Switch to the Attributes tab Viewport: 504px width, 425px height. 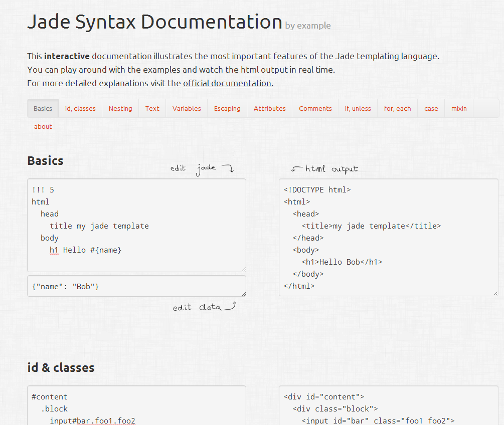tap(269, 108)
